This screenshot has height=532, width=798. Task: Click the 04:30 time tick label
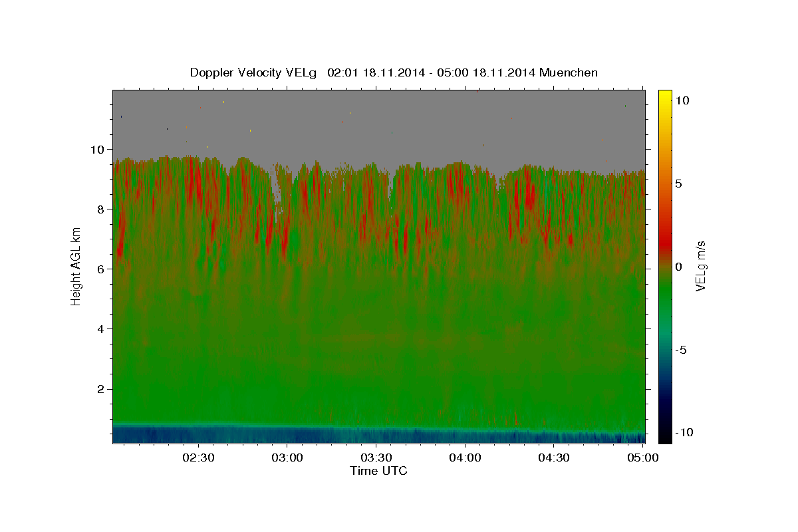pos(554,458)
